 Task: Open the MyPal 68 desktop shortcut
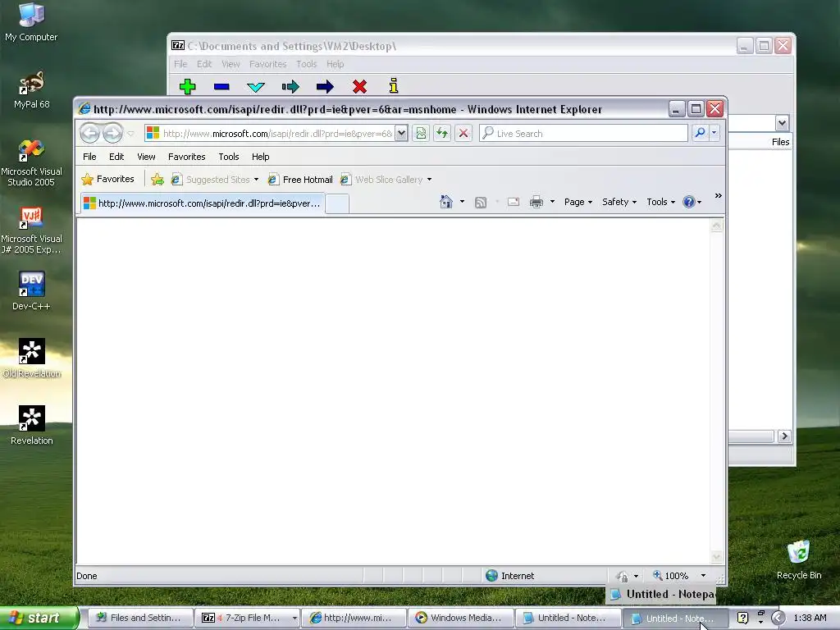[32, 90]
